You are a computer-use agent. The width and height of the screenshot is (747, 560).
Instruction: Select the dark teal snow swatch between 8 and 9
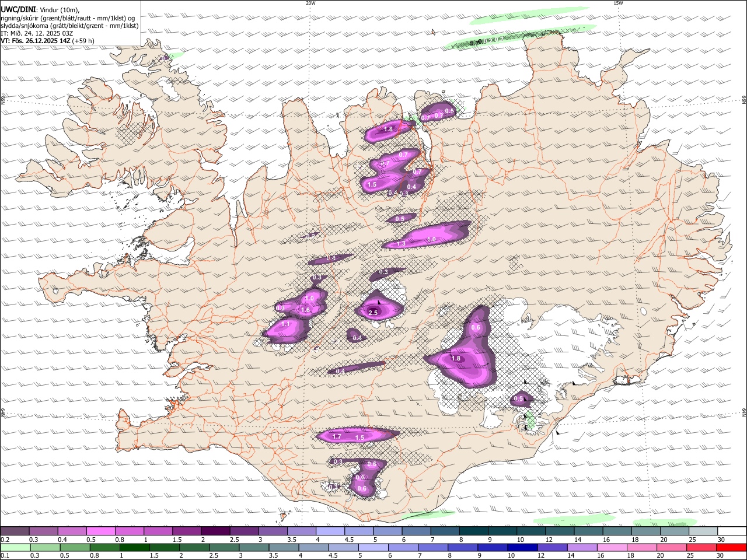[x=473, y=531]
